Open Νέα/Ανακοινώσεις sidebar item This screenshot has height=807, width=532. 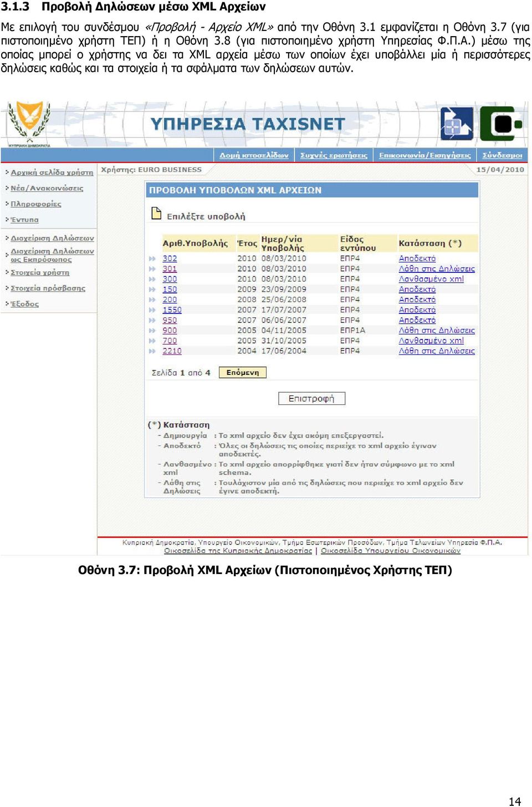[x=47, y=188]
